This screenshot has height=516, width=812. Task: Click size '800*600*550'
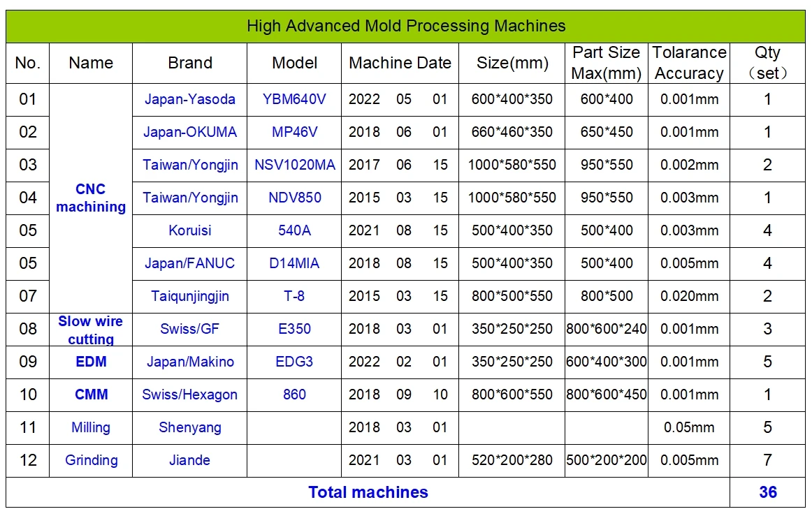[512, 395]
